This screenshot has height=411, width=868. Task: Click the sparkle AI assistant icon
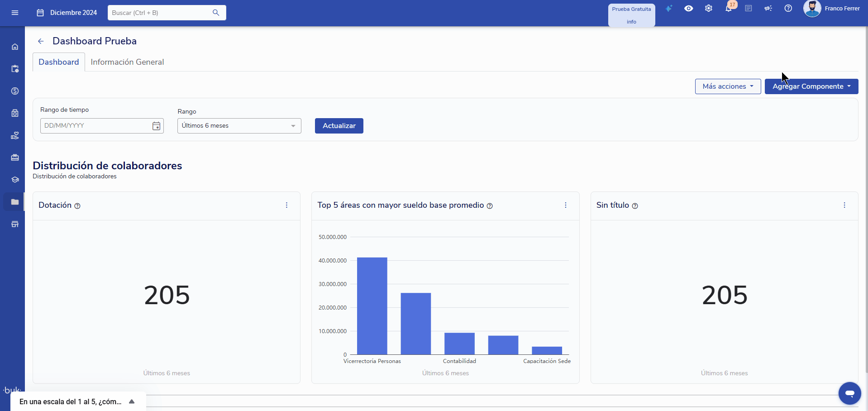[x=668, y=9]
